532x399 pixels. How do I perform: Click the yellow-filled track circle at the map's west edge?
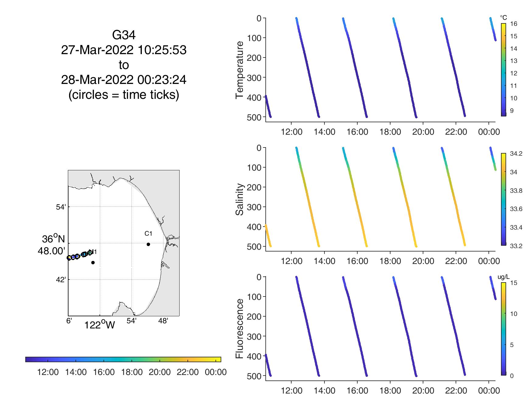pos(69,258)
